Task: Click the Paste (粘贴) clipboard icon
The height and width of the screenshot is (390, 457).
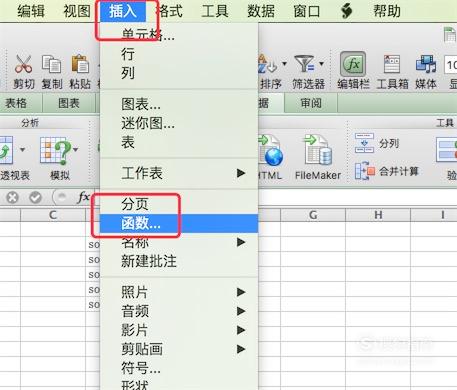Action: (x=80, y=64)
